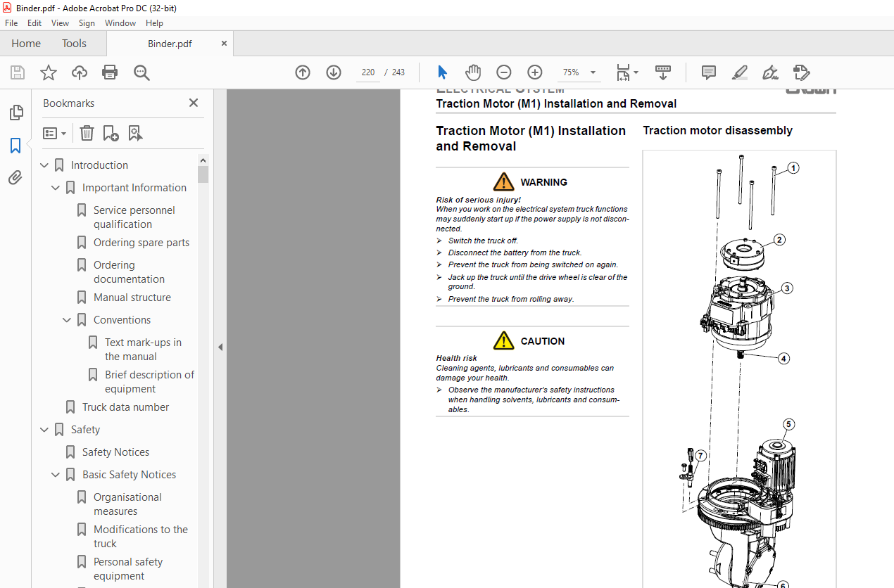Click the CAUTION label in the document
The width and height of the screenshot is (894, 588).
pyautogui.click(x=542, y=341)
